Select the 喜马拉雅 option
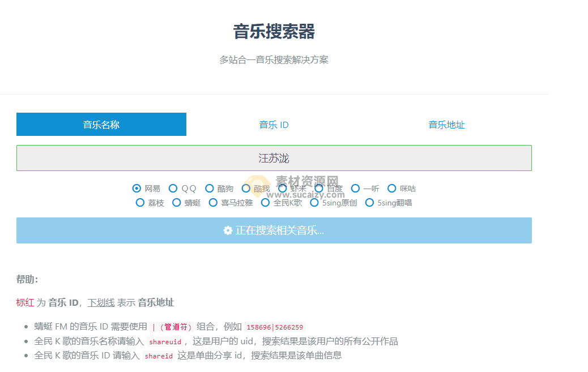 [212, 202]
